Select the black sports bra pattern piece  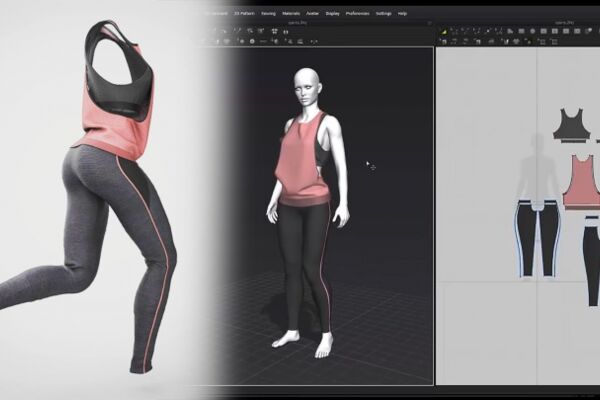(571, 125)
